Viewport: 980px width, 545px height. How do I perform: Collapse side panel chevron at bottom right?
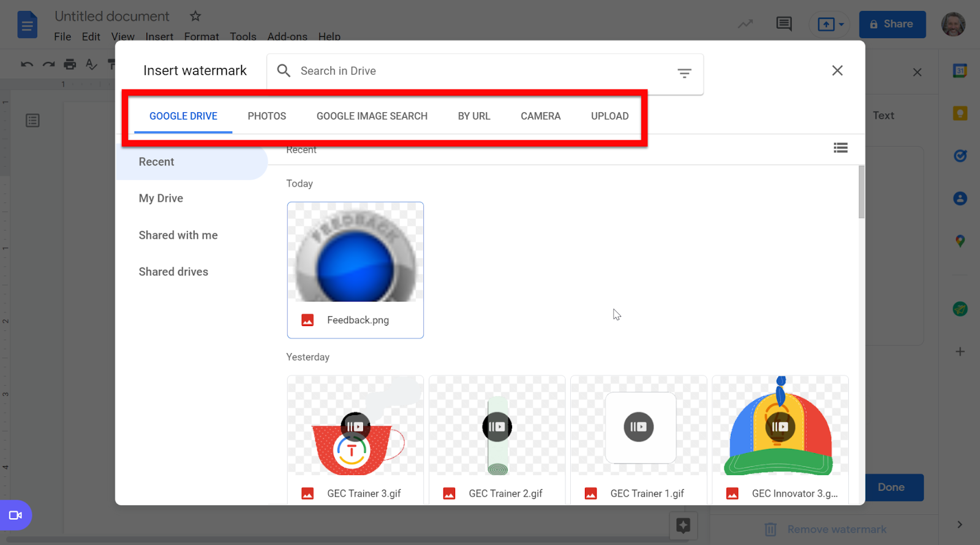coord(960,525)
